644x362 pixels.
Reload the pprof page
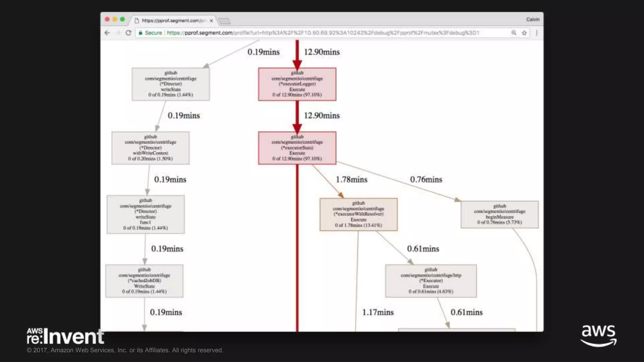click(128, 33)
